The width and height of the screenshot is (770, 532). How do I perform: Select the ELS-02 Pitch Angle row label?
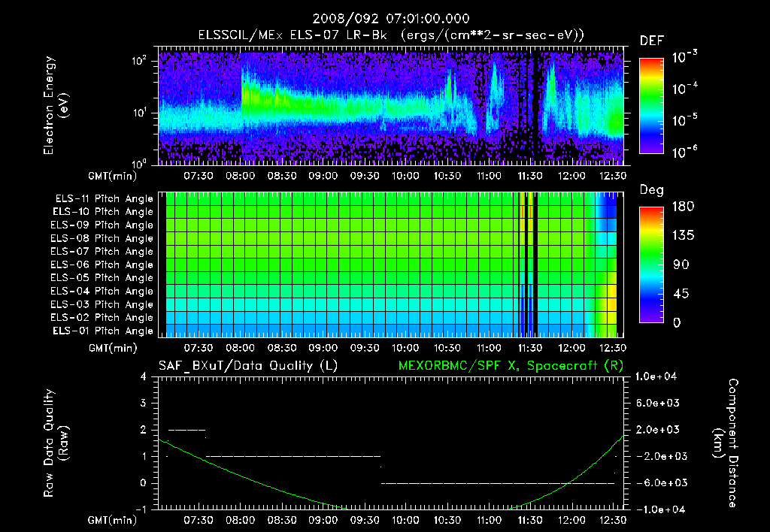point(102,318)
